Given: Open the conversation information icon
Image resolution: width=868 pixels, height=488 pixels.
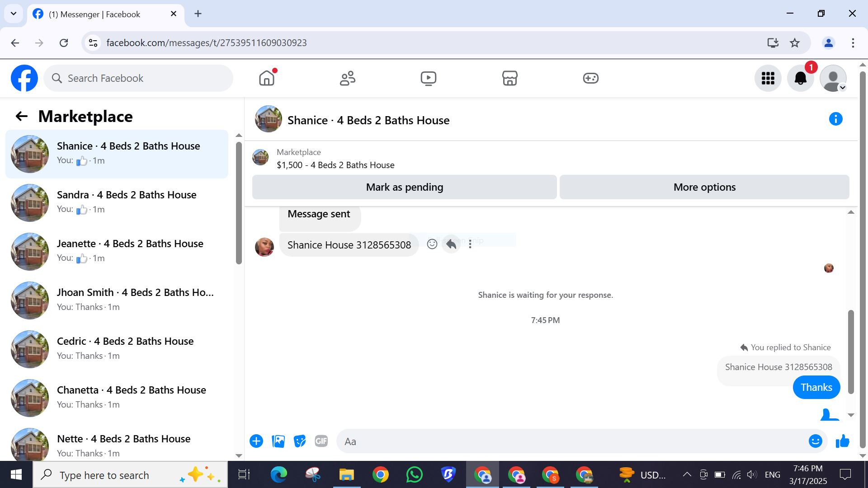Looking at the screenshot, I should (835, 119).
